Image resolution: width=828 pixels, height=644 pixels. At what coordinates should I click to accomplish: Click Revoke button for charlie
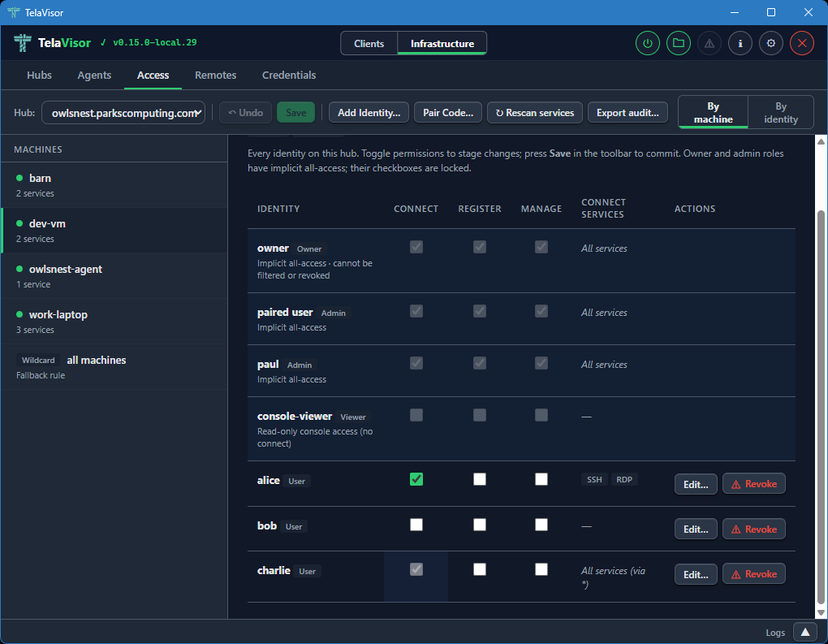(x=753, y=574)
